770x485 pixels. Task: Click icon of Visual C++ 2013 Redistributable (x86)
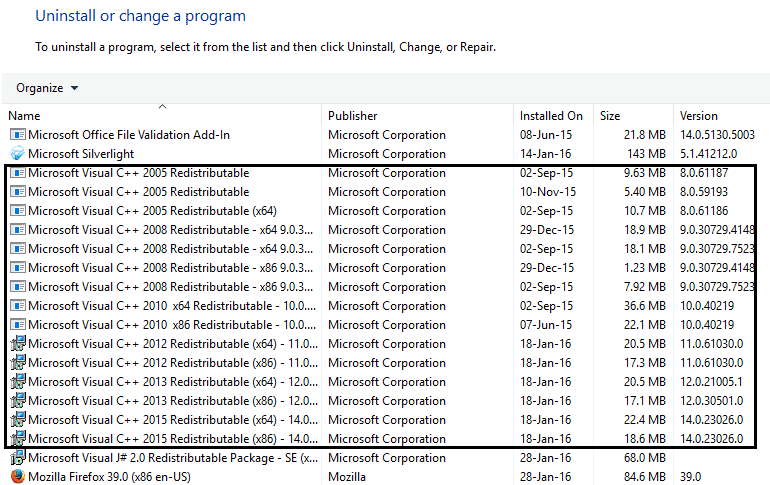click(18, 401)
